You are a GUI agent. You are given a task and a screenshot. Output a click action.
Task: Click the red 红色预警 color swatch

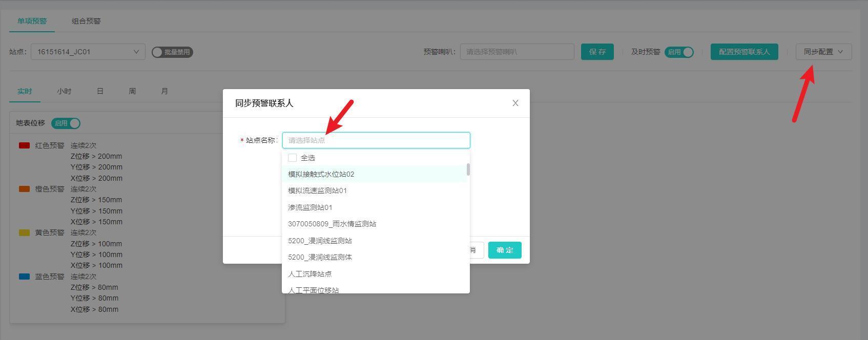tap(24, 145)
